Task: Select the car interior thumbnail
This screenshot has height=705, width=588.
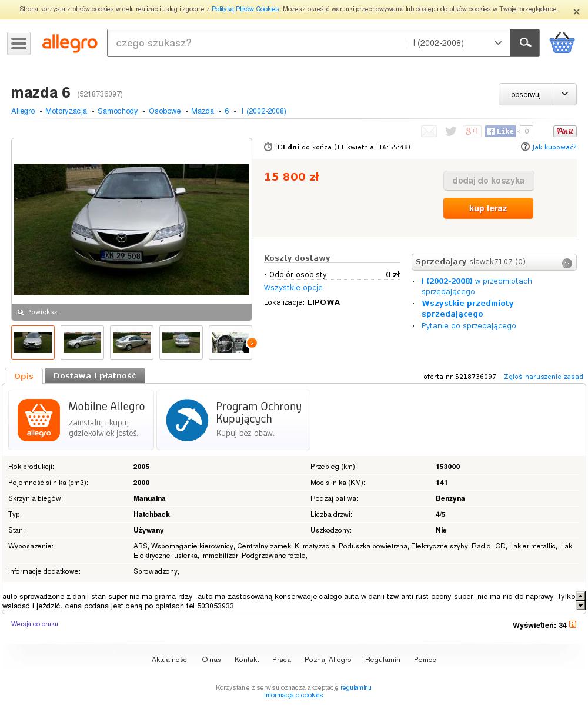Action: click(230, 342)
